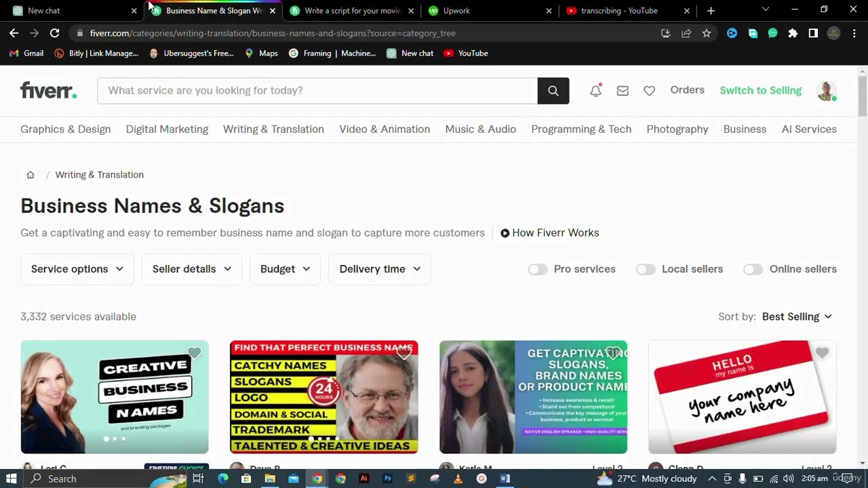Click the magnifier search button
This screenshot has width=868, height=488.
click(553, 91)
